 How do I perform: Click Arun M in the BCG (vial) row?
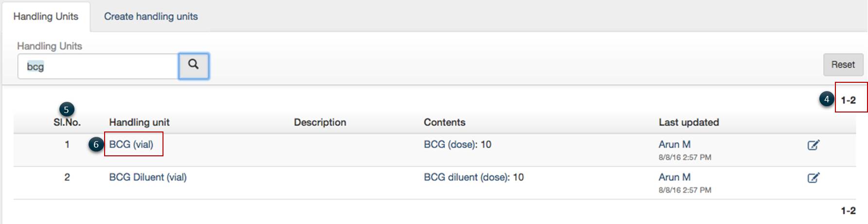[674, 145]
